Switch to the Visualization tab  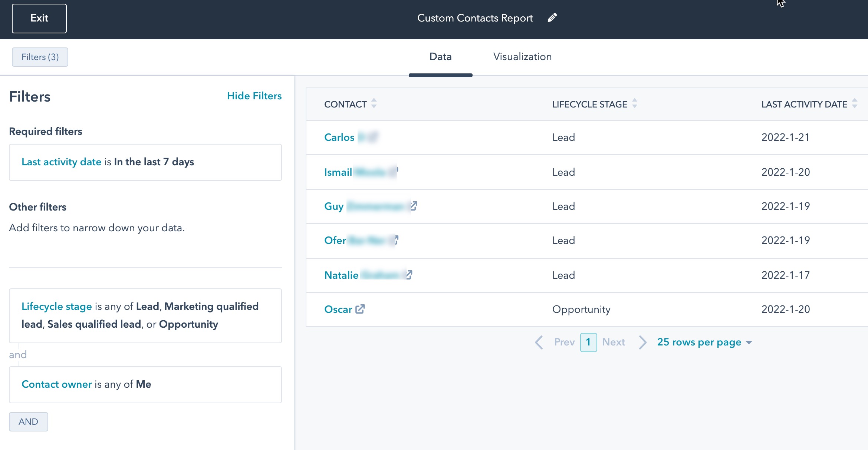tap(522, 57)
